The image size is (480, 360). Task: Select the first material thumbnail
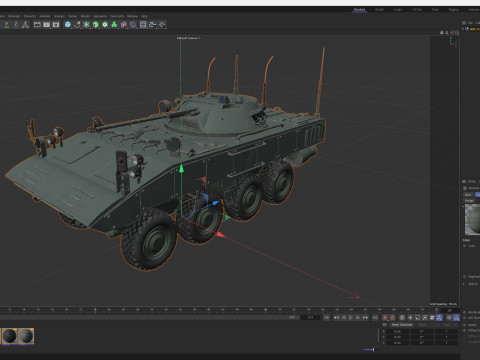coord(9,336)
